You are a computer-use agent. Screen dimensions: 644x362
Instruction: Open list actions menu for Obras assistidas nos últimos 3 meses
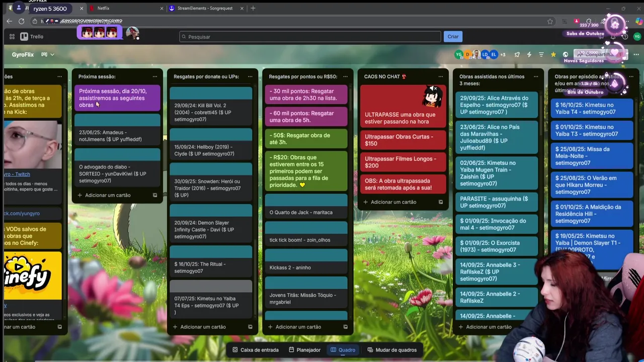point(536,76)
